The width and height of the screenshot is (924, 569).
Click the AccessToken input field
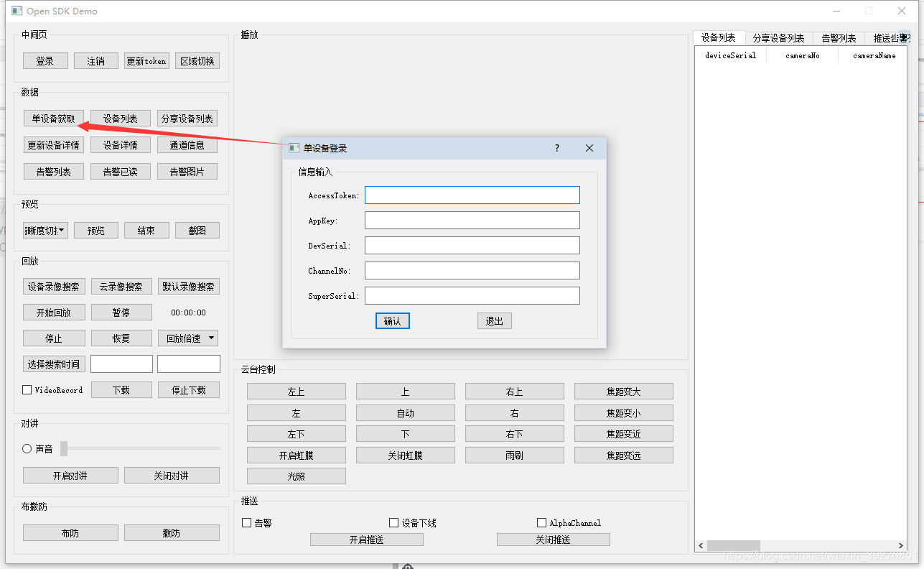tap(472, 195)
